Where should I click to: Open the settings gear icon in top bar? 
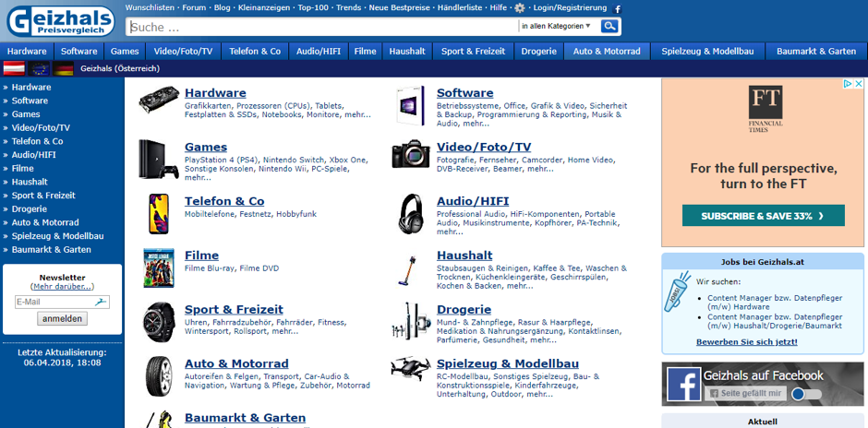[519, 8]
